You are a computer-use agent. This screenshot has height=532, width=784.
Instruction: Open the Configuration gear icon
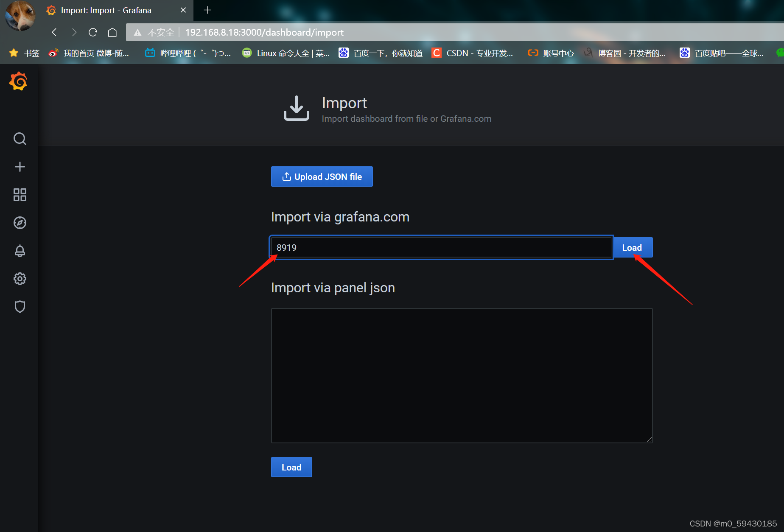tap(20, 279)
